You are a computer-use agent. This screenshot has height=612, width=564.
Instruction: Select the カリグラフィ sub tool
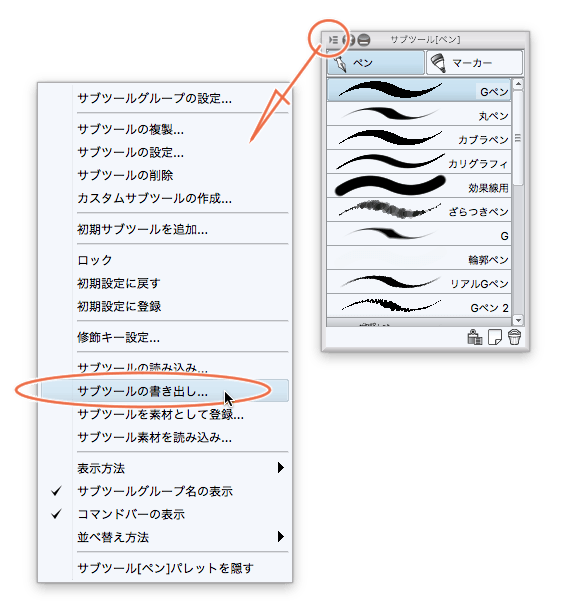pos(419,162)
